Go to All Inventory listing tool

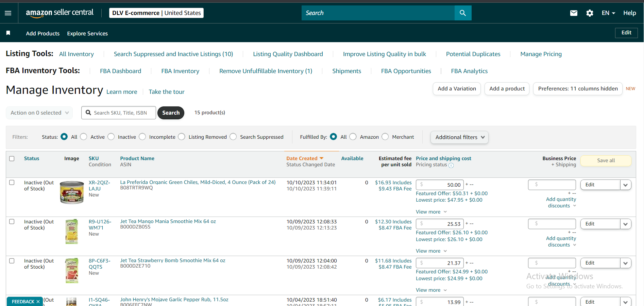[x=77, y=54]
